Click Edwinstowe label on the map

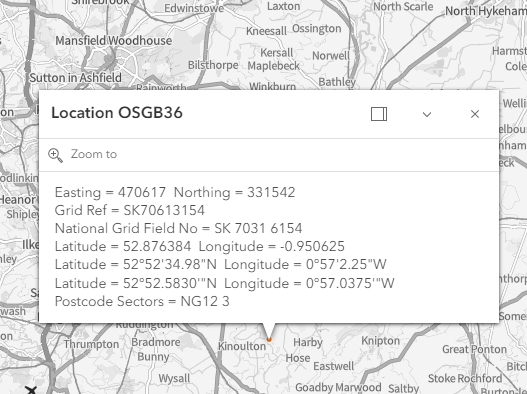[194, 8]
